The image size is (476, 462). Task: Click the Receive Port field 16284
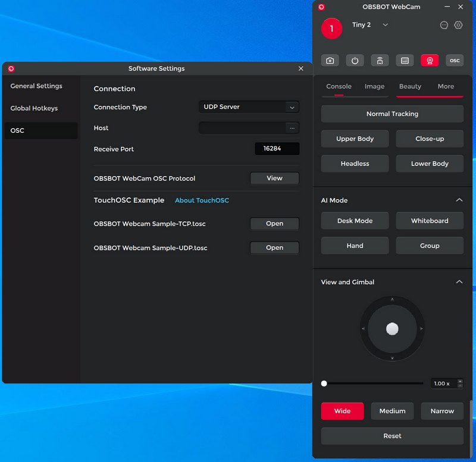(277, 149)
